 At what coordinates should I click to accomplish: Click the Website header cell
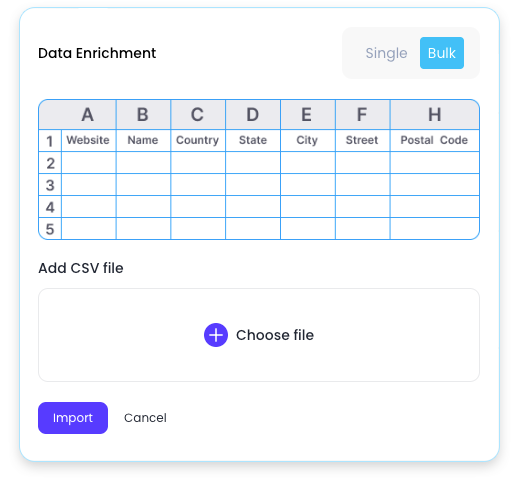pyautogui.click(x=88, y=140)
